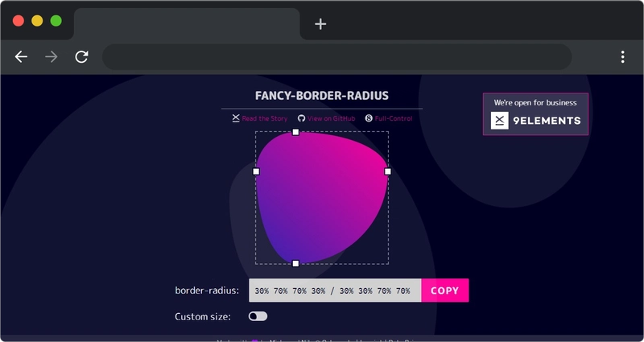Image resolution: width=644 pixels, height=342 pixels.
Task: Select the border-radius value field
Action: coord(335,290)
